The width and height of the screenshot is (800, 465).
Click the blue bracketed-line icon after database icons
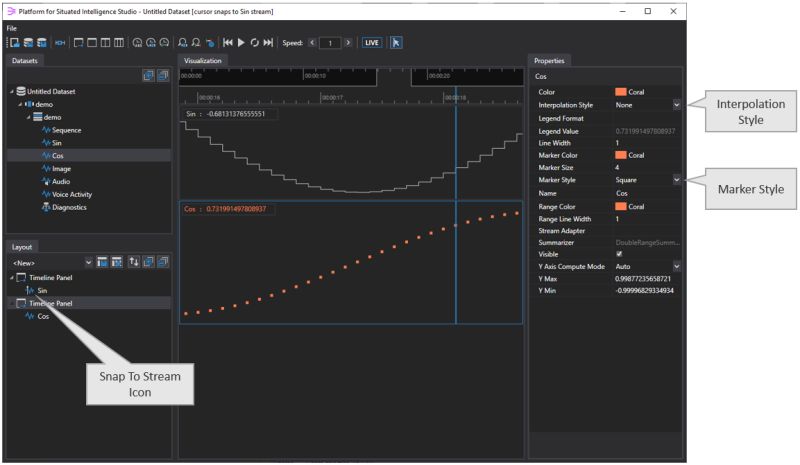[x=60, y=43]
